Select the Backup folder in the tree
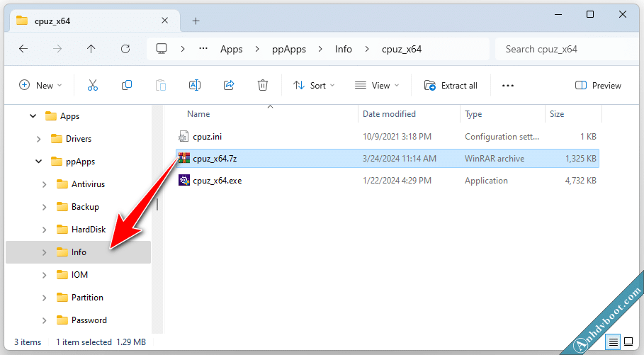The image size is (644, 355). 85,207
